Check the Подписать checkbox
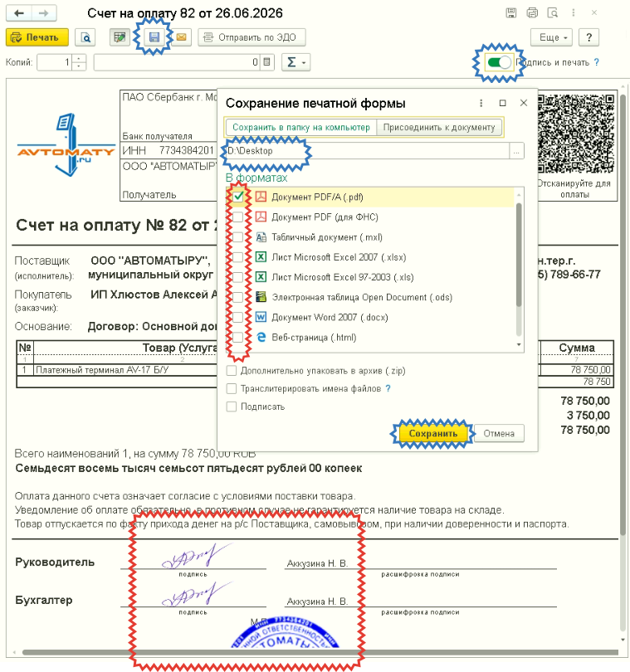Image resolution: width=630 pixels, height=672 pixels. click(231, 407)
